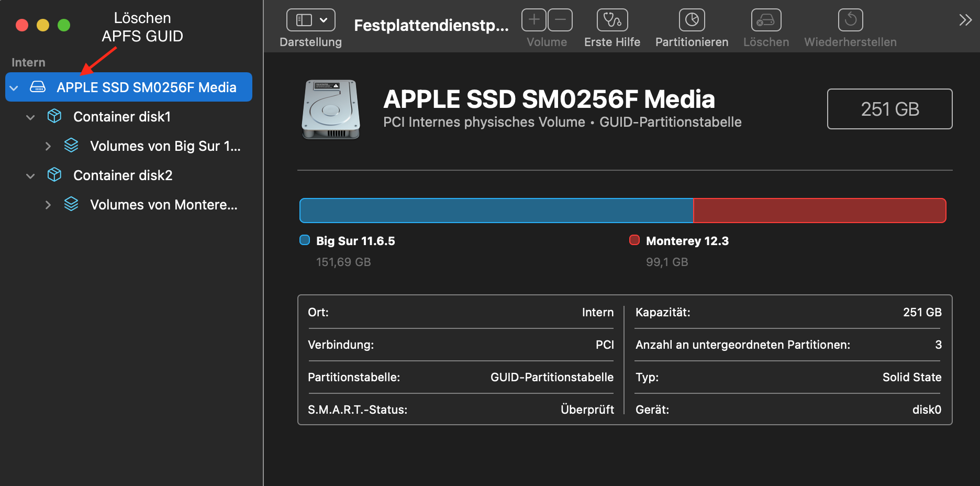This screenshot has height=486, width=980.
Task: Click the green fullscreen window button
Action: pyautogui.click(x=64, y=25)
